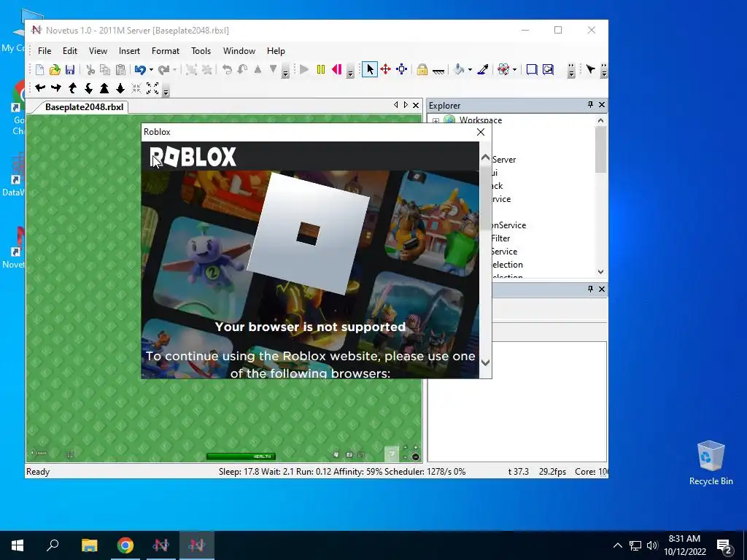Open Google Chrome from the taskbar
Viewport: 747px width, 560px height.
click(125, 545)
